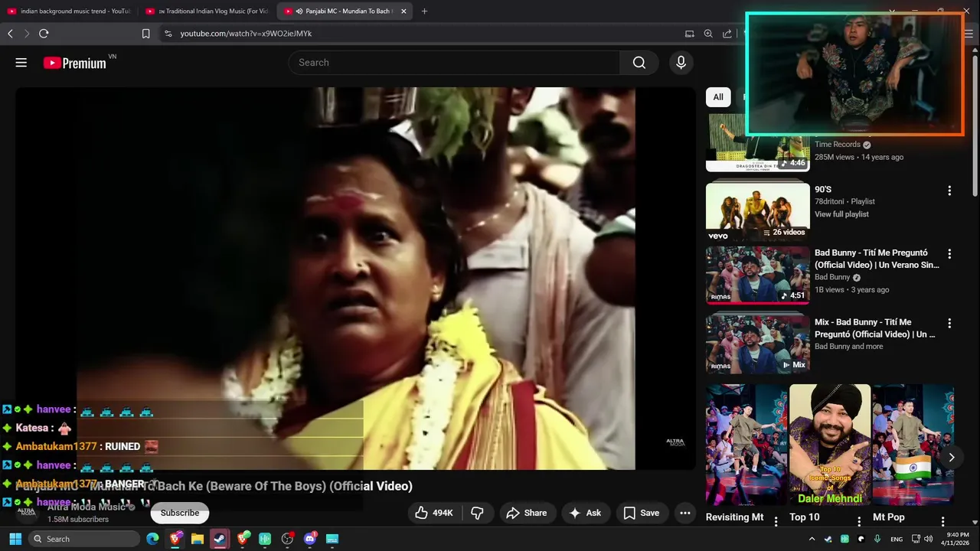
Task: Click the tray microphone icon
Action: click(877, 539)
